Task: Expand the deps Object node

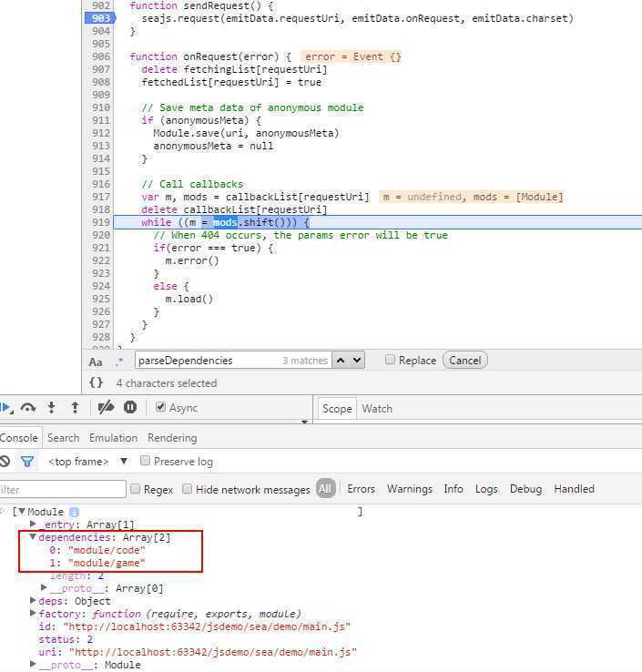Action: pos(33,600)
